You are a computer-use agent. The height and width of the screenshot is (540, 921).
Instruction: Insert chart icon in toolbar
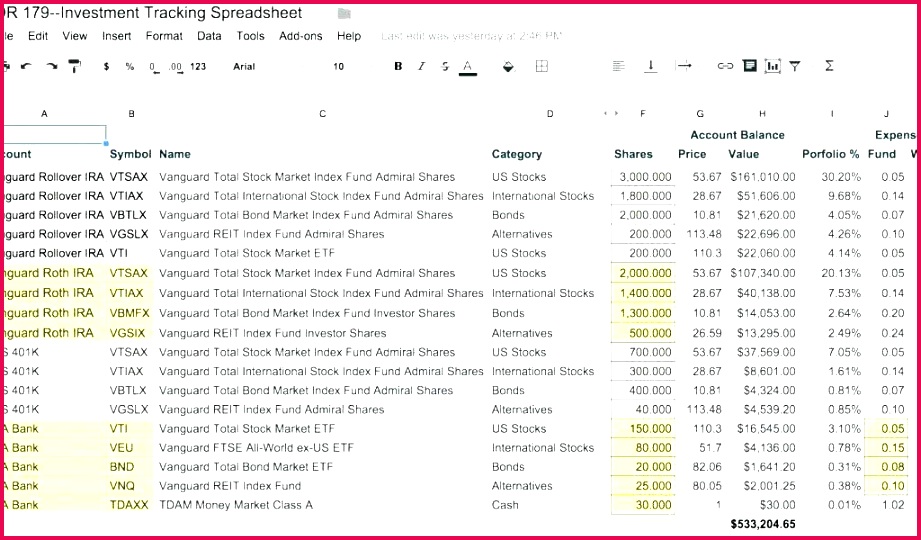click(x=772, y=66)
